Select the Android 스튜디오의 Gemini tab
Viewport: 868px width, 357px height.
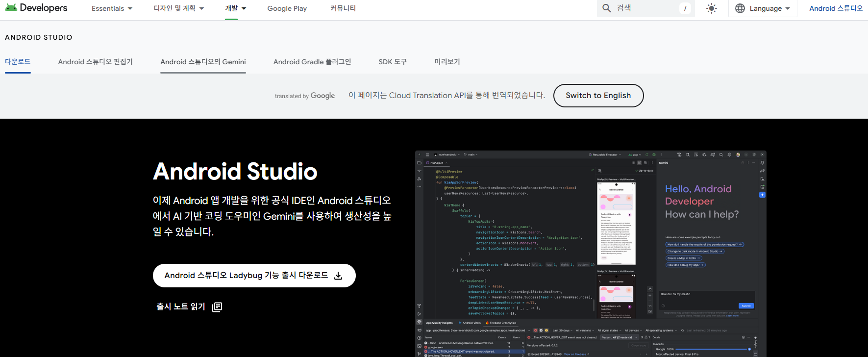(x=203, y=62)
